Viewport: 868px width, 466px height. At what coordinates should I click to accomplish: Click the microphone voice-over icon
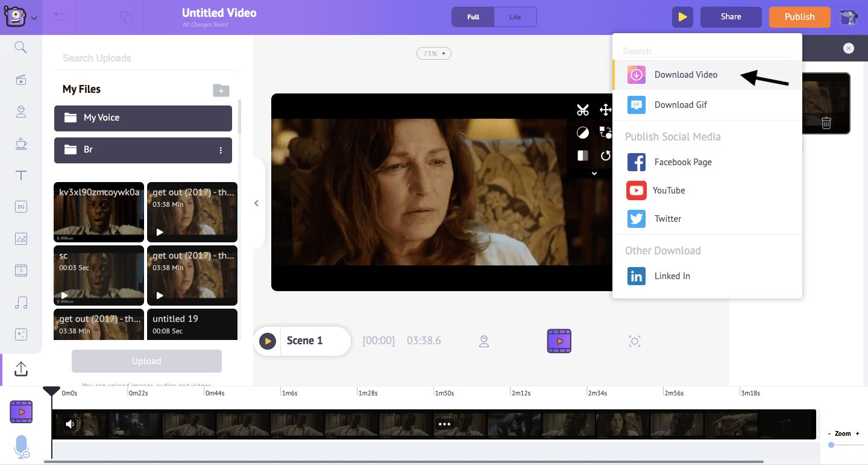coord(21,447)
